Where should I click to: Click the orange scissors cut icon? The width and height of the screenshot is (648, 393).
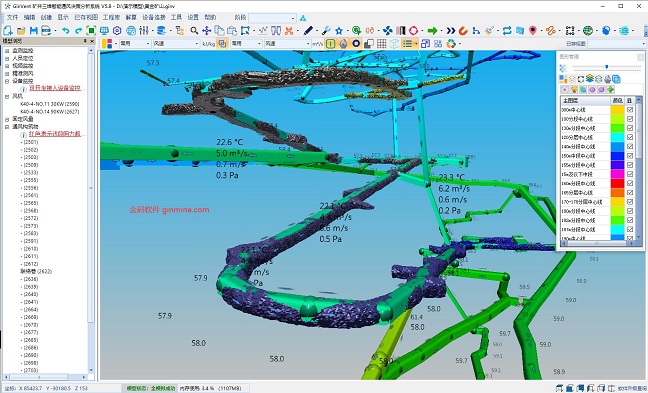[289, 31]
